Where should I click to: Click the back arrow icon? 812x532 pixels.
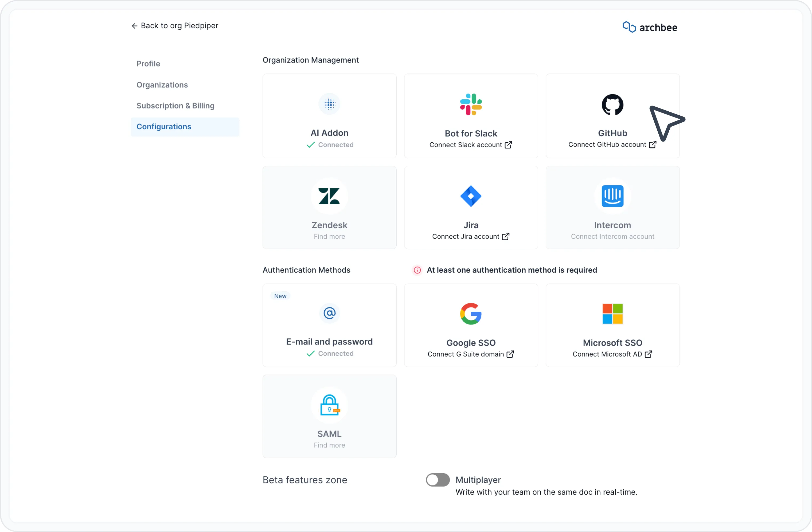(134, 26)
